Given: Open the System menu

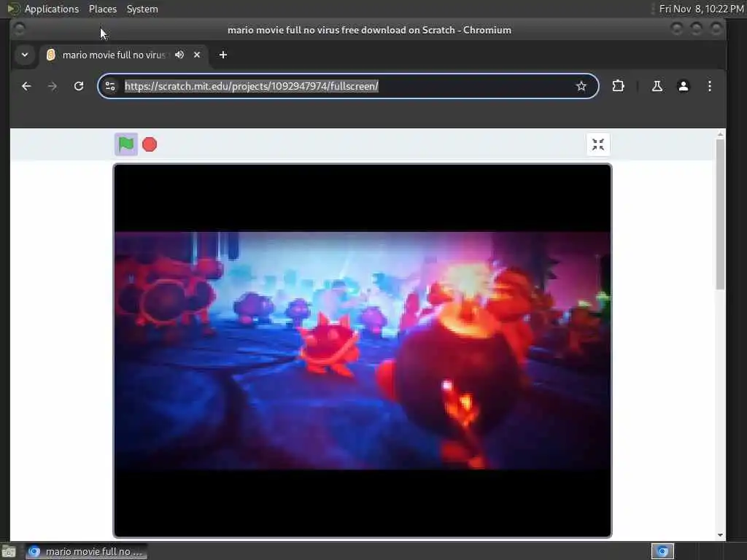Looking at the screenshot, I should [x=142, y=9].
